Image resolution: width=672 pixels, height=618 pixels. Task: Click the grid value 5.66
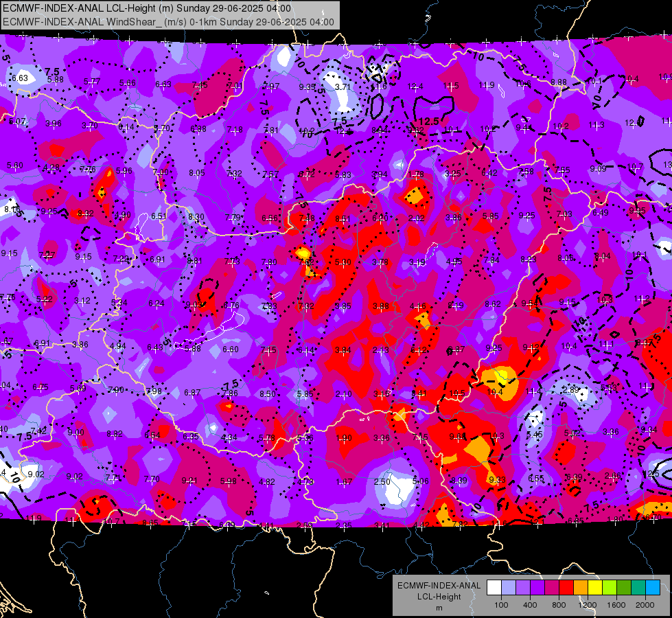pyautogui.click(x=127, y=83)
